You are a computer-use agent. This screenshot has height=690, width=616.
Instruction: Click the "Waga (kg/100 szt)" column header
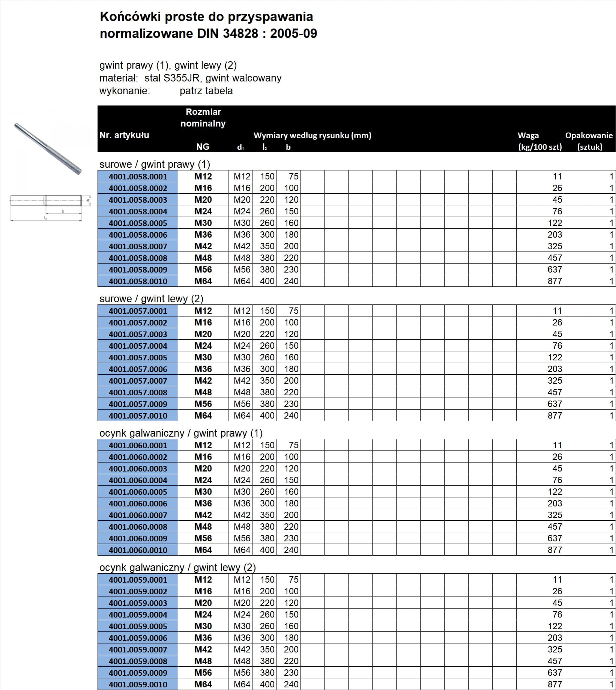[x=539, y=141]
